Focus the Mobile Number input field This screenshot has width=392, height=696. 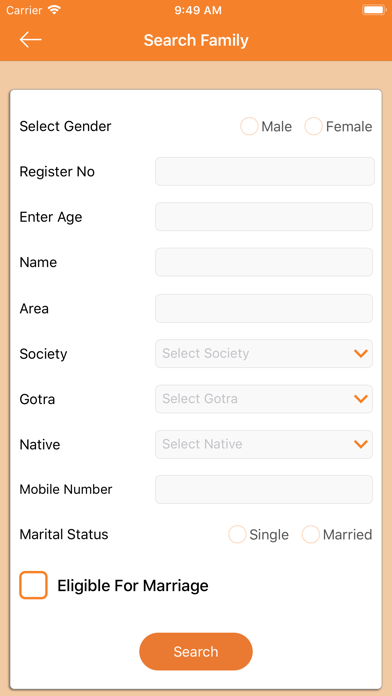pos(264,490)
